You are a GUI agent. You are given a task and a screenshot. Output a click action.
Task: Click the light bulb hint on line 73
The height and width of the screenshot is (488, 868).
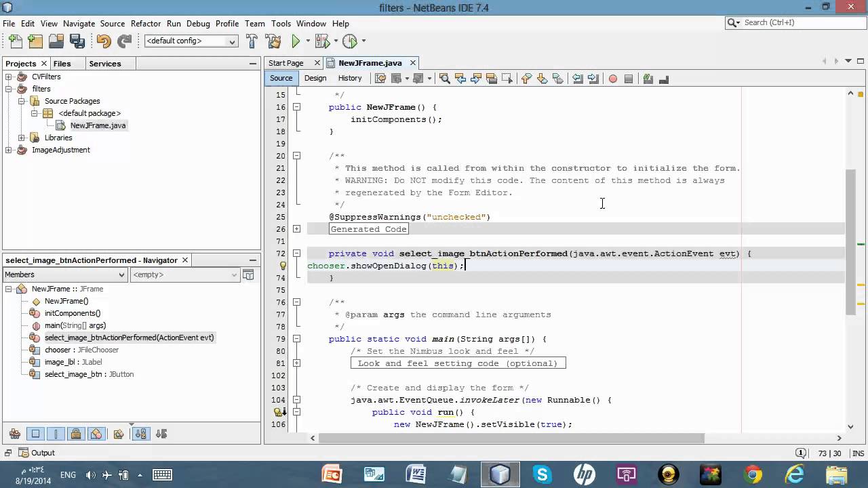coord(283,266)
